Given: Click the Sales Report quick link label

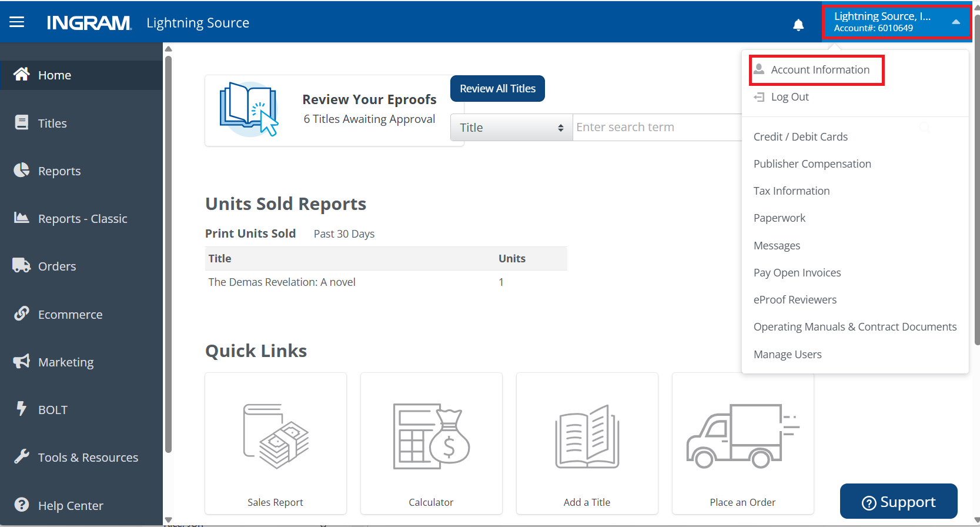Looking at the screenshot, I should (276, 502).
